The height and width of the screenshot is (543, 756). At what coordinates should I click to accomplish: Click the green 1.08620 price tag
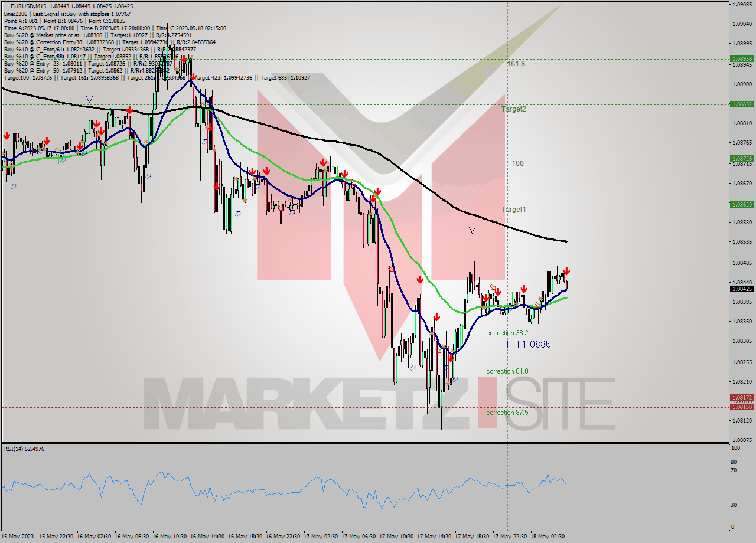click(x=741, y=204)
